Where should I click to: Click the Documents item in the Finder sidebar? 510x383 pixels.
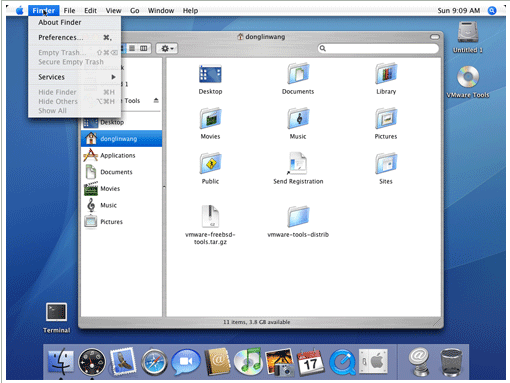point(121,172)
